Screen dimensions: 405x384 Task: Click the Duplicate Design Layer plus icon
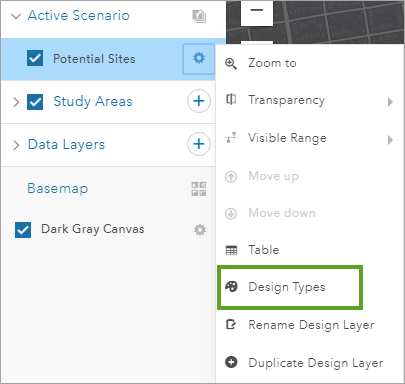coord(231,362)
